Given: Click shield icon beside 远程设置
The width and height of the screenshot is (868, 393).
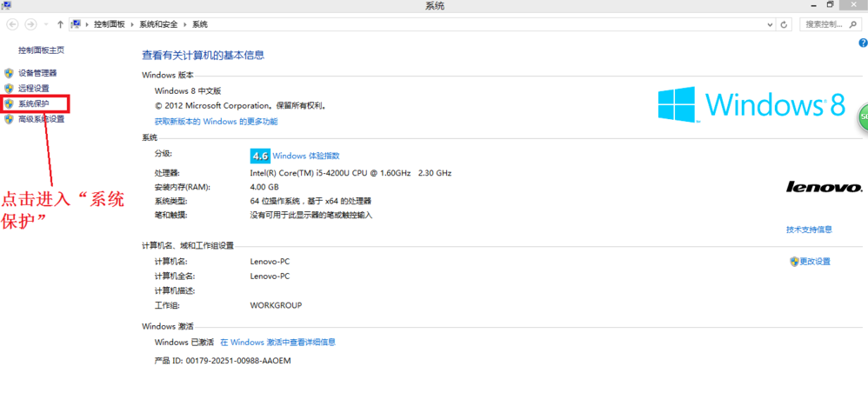Looking at the screenshot, I should tap(9, 88).
